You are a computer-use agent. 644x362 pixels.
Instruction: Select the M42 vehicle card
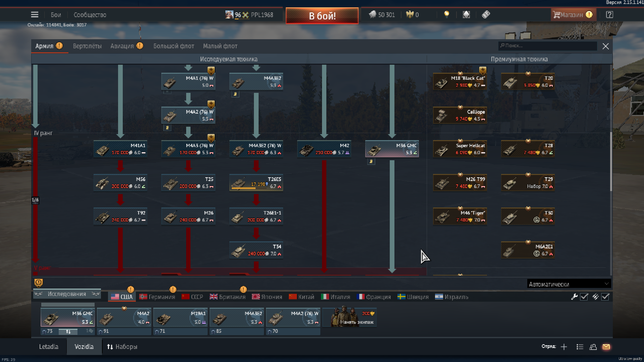coord(324,149)
